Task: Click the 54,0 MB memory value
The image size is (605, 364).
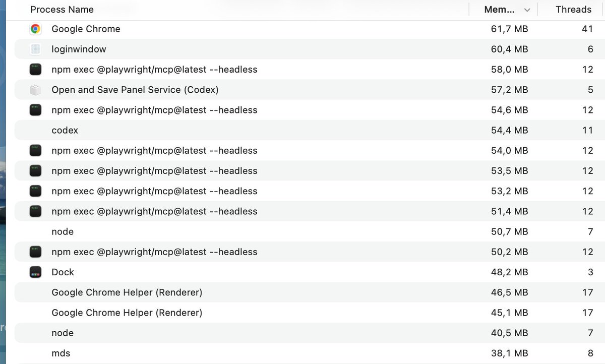Action: click(510, 150)
